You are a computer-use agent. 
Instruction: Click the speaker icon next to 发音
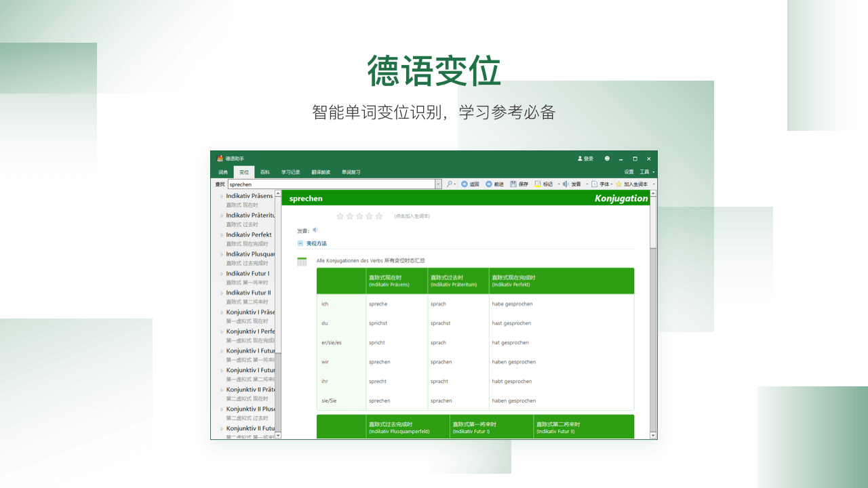315,230
